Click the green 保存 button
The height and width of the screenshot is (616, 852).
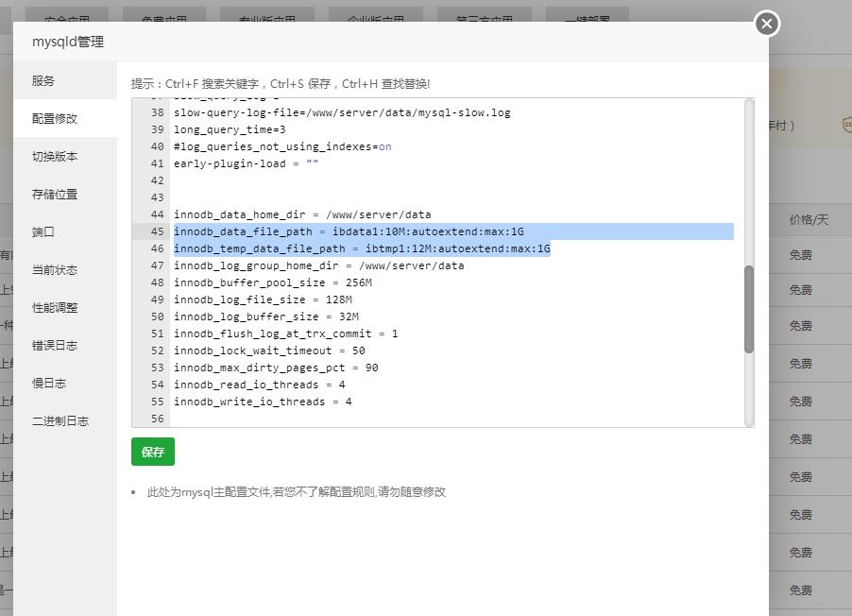tap(153, 453)
